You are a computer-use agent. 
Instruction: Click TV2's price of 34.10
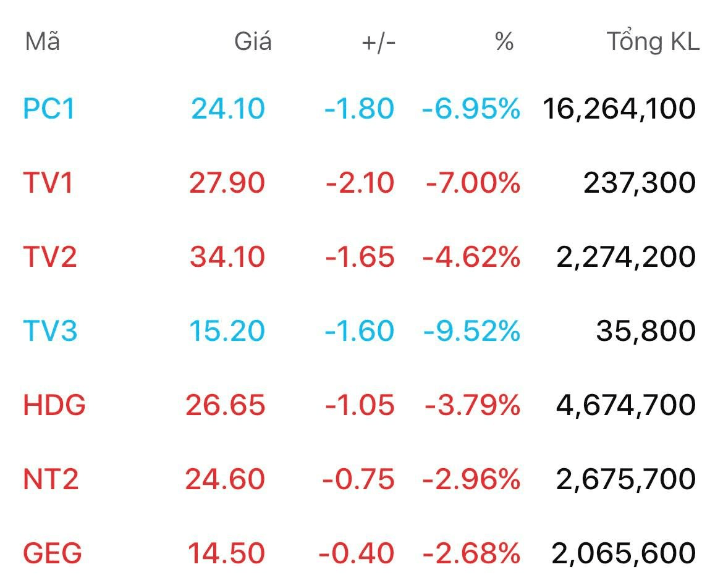(x=226, y=256)
